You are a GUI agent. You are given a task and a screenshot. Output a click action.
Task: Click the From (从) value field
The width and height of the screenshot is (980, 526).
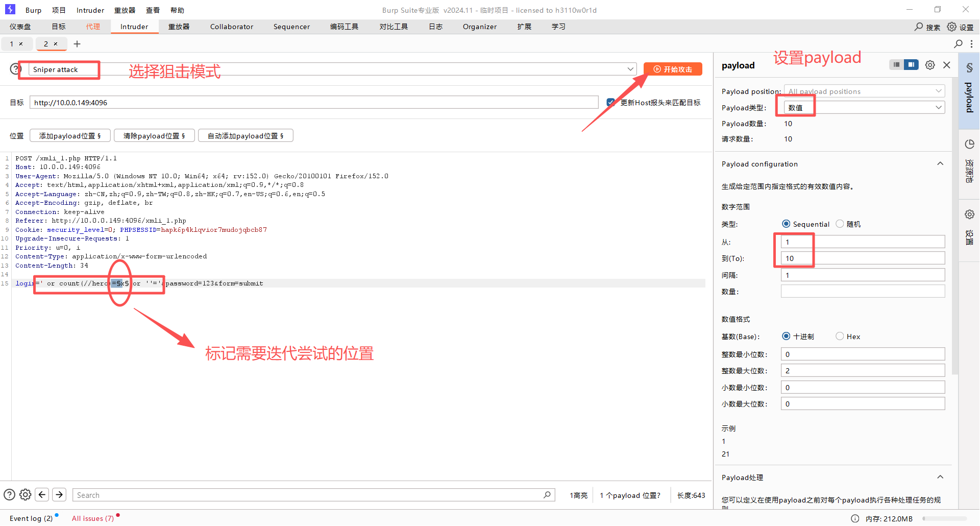(x=863, y=242)
